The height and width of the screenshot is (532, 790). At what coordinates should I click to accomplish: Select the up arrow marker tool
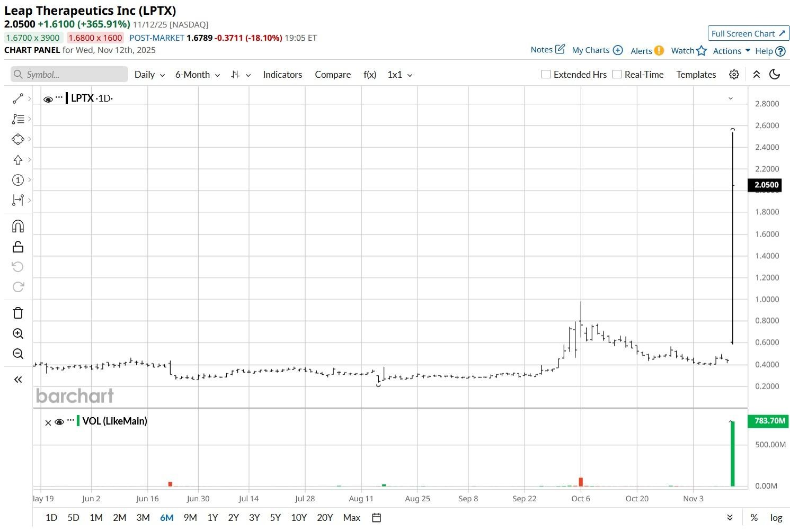[x=18, y=160]
